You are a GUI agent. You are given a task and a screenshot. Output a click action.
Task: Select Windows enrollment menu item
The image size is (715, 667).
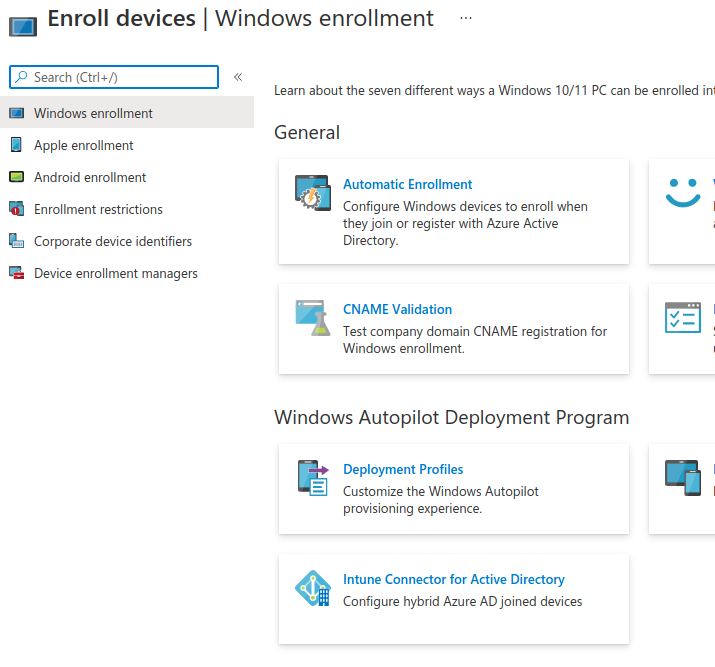coord(127,112)
